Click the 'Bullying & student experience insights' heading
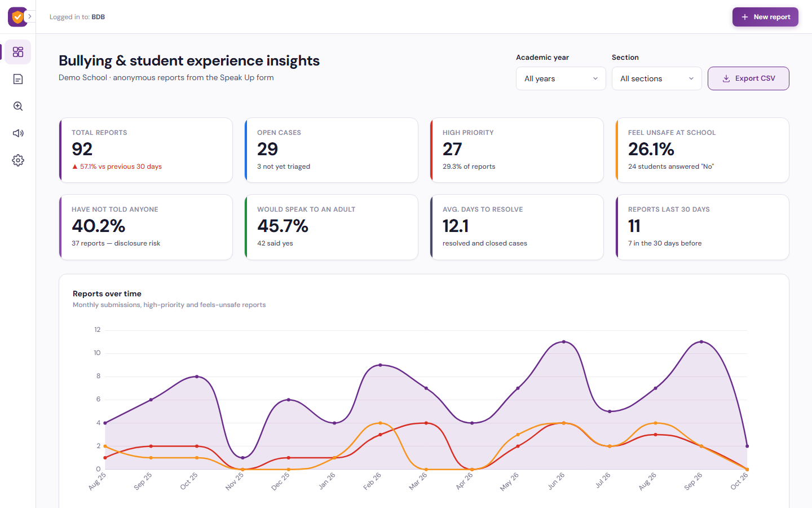This screenshot has height=508, width=812. (x=189, y=60)
